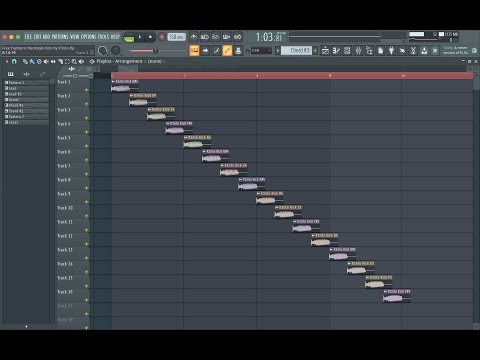This screenshot has width=480, height=360.
Task: Select the Draw pencil tool
Action: [x=25, y=61]
